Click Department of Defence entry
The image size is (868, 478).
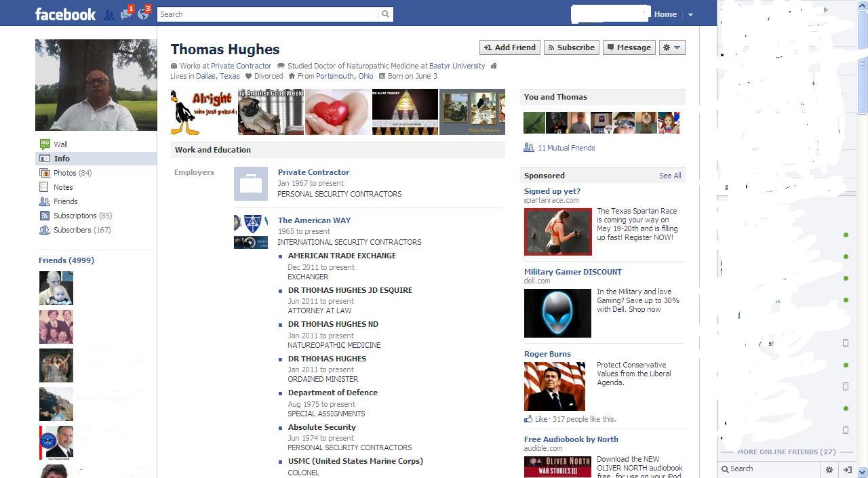tap(332, 393)
